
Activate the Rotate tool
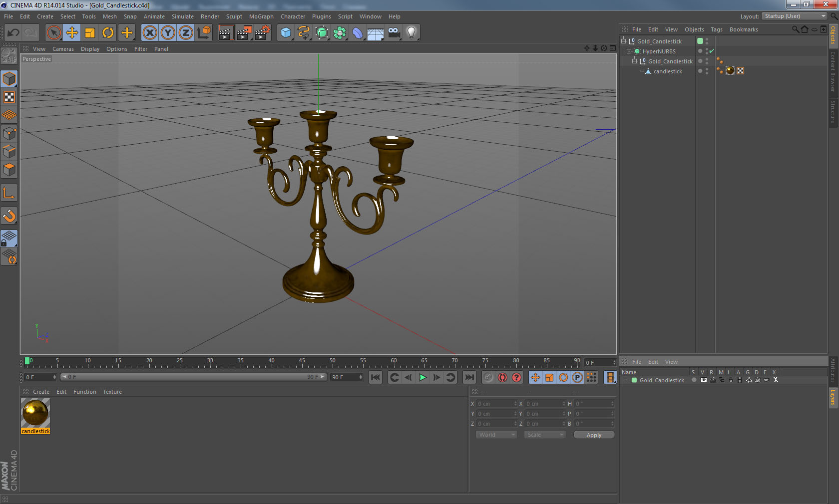108,33
